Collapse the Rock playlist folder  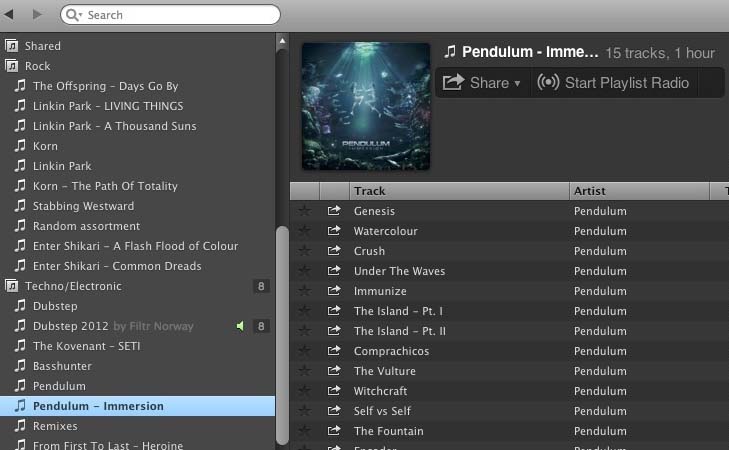click(x=12, y=66)
